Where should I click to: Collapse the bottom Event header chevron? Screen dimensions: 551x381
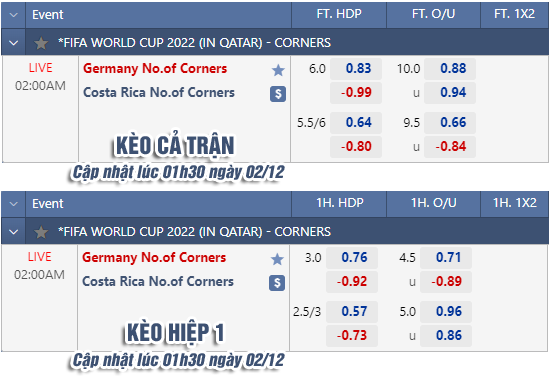pos(13,204)
